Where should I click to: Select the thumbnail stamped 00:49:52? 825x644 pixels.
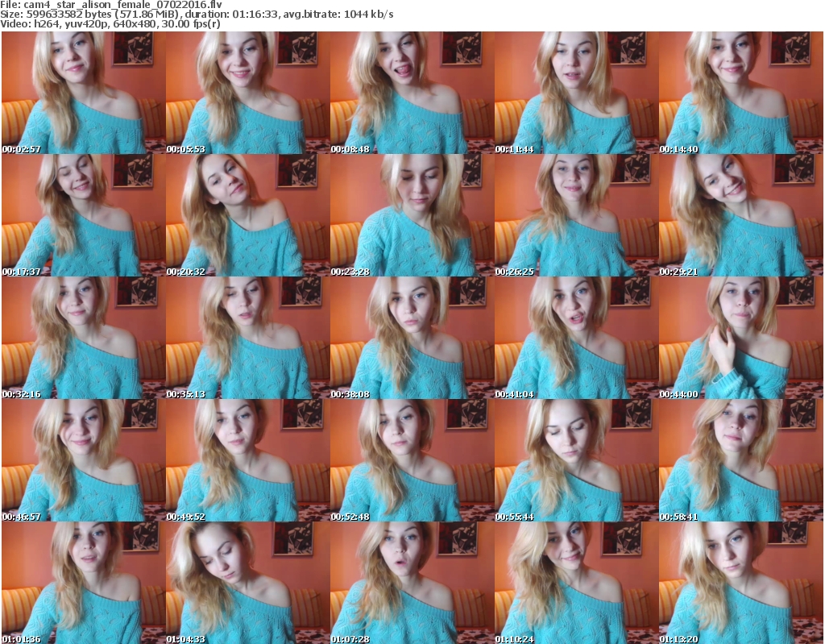point(248,461)
